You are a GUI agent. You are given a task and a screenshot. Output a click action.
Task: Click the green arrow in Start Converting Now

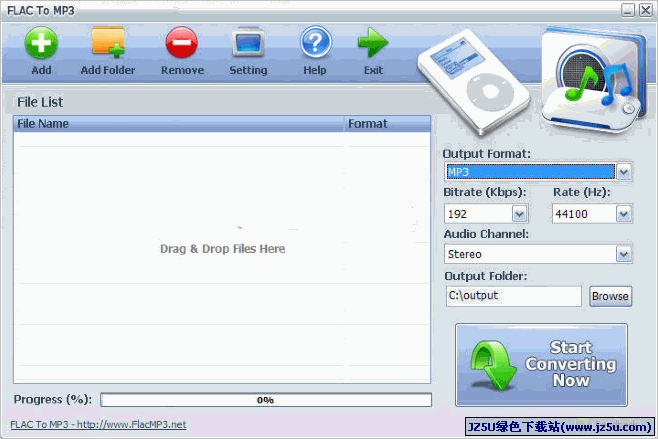493,365
